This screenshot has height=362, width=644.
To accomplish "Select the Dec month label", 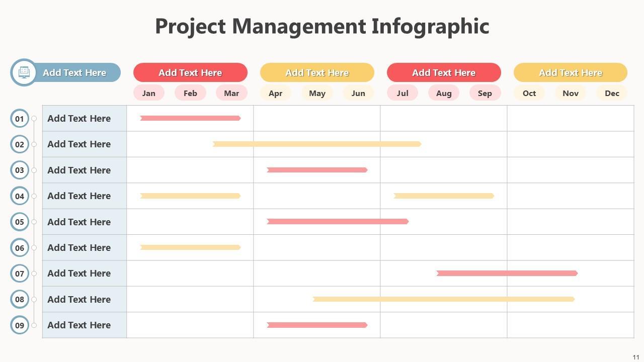I will tap(612, 93).
